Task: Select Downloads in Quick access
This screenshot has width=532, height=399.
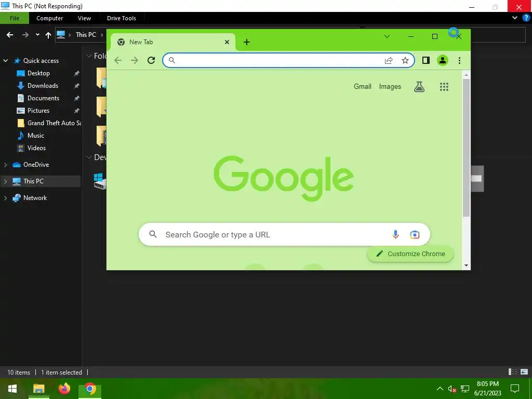Action: coord(43,86)
